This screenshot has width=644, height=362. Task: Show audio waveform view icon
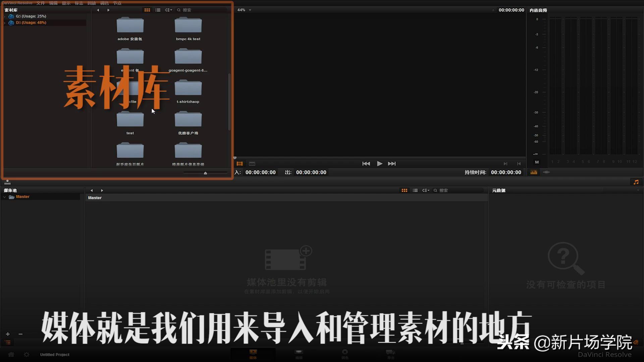pos(546,172)
